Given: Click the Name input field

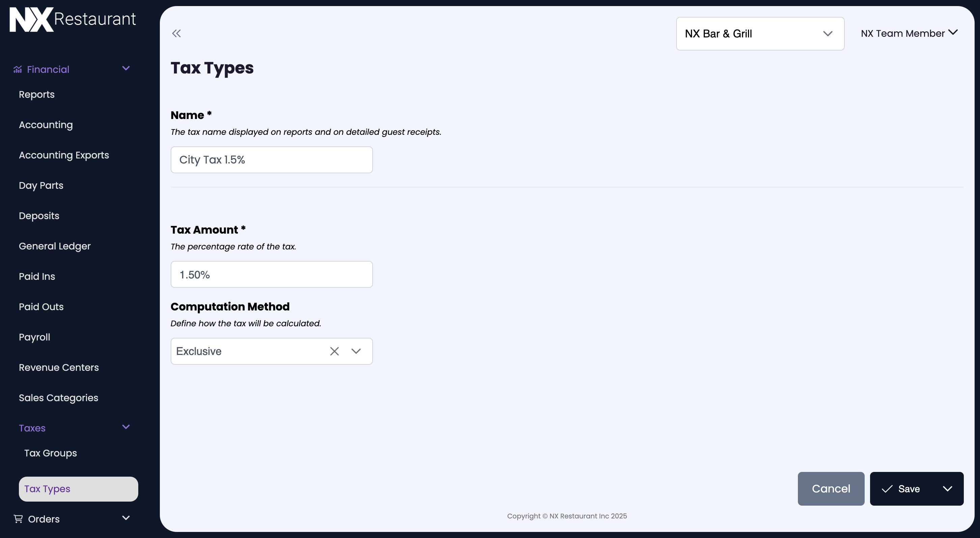Looking at the screenshot, I should coord(271,160).
